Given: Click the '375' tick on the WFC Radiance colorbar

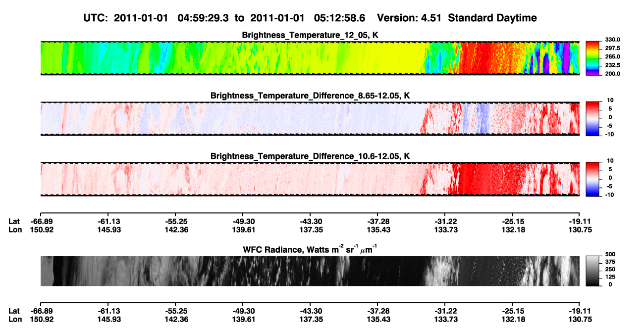Looking at the screenshot, I should (610, 262).
